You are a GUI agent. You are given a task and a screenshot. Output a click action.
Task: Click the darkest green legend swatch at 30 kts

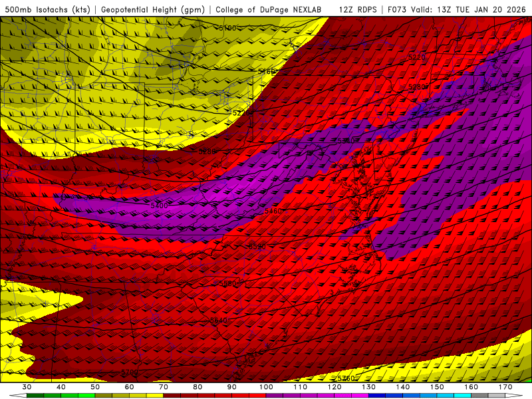coord(35,395)
